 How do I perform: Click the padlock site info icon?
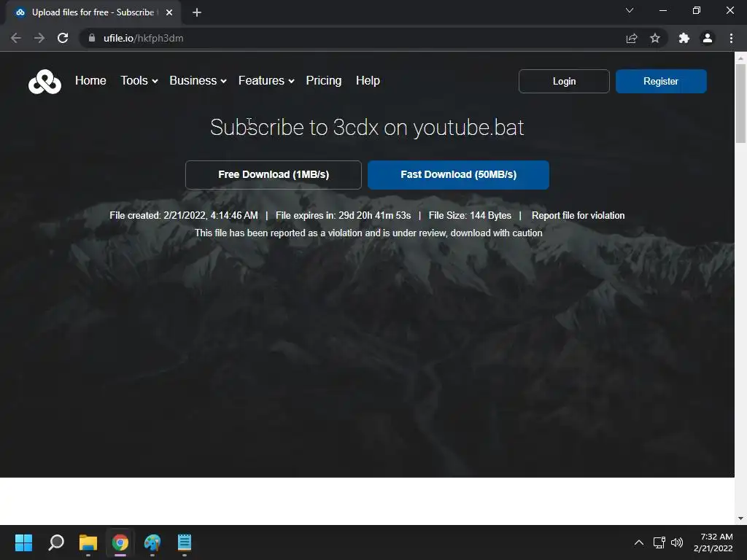pos(92,38)
